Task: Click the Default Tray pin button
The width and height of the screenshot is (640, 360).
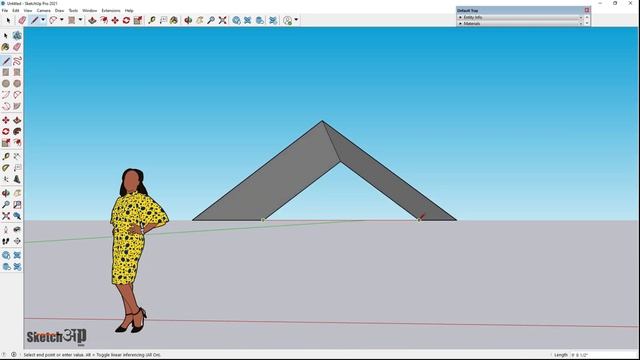Action: click(x=587, y=10)
